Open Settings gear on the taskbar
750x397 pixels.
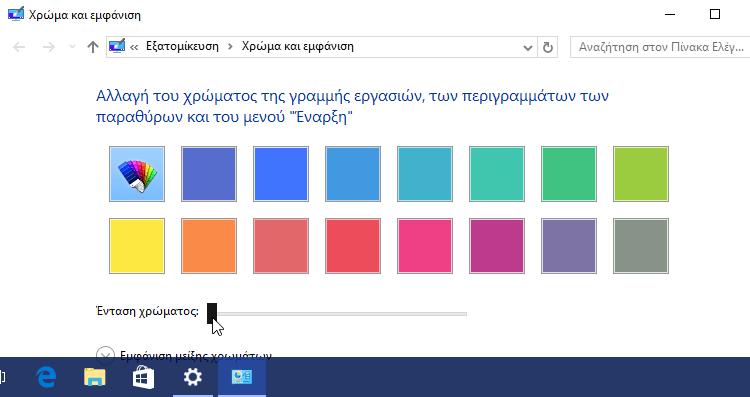[x=193, y=377]
